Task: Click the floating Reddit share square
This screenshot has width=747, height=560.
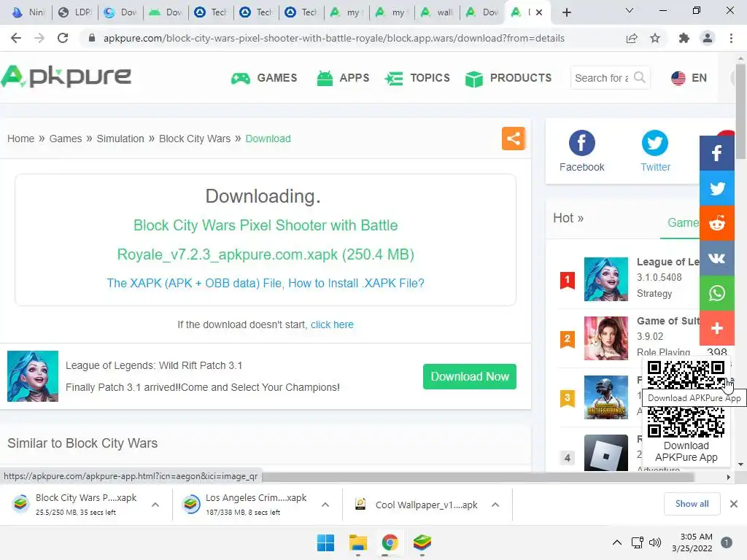Action: pos(716,223)
